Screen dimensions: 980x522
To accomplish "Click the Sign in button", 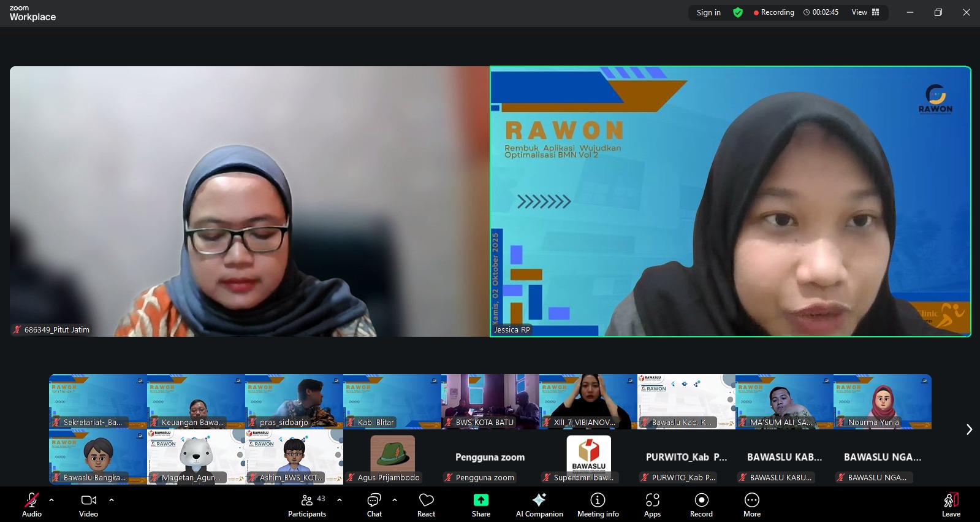I will [708, 12].
